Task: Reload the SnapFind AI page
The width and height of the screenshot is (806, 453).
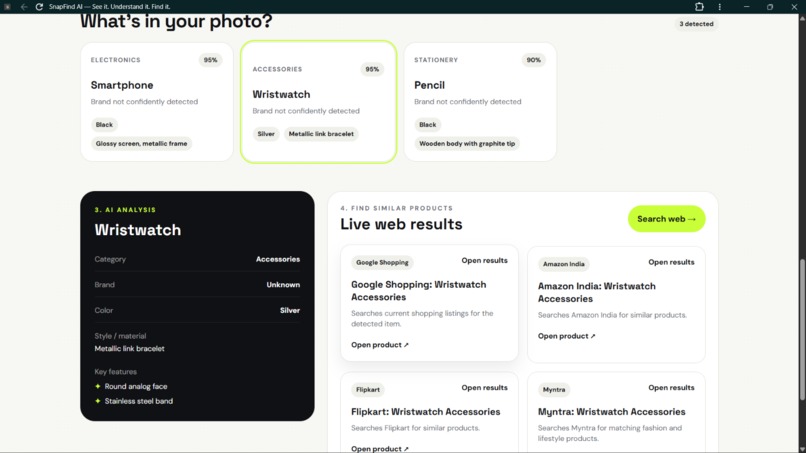Action: coord(39,7)
